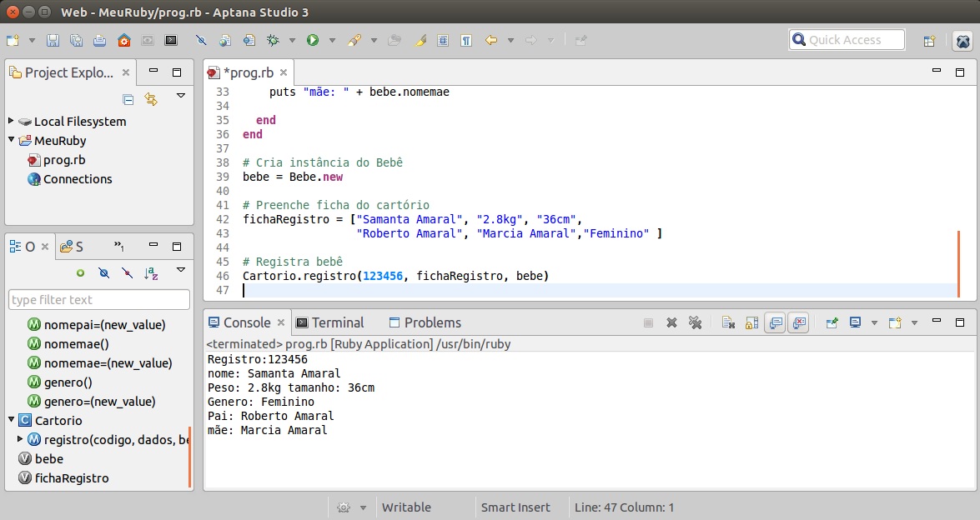Viewport: 980px width, 520px height.
Task: Toggle Show Whitespace Characters (pilcrow icon)
Action: [466, 40]
